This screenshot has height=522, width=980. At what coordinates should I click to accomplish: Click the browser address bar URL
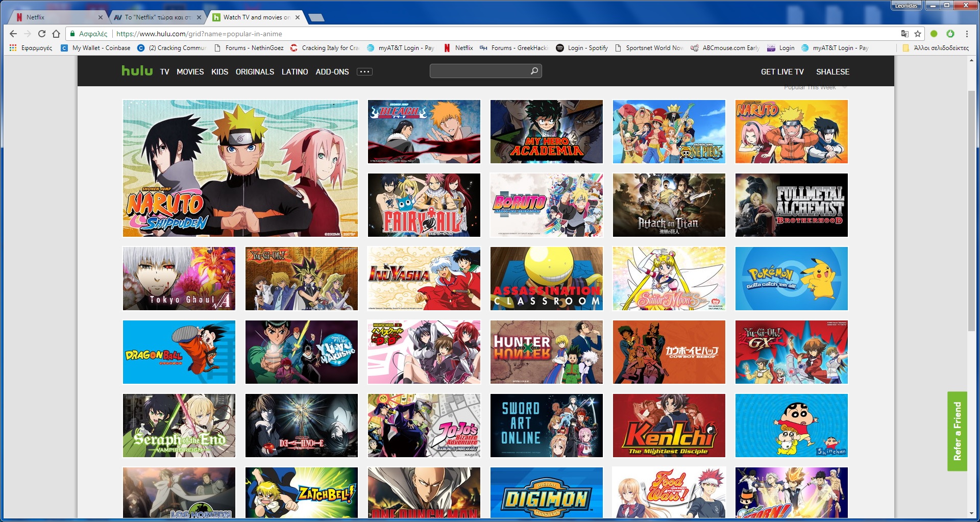[x=199, y=34]
